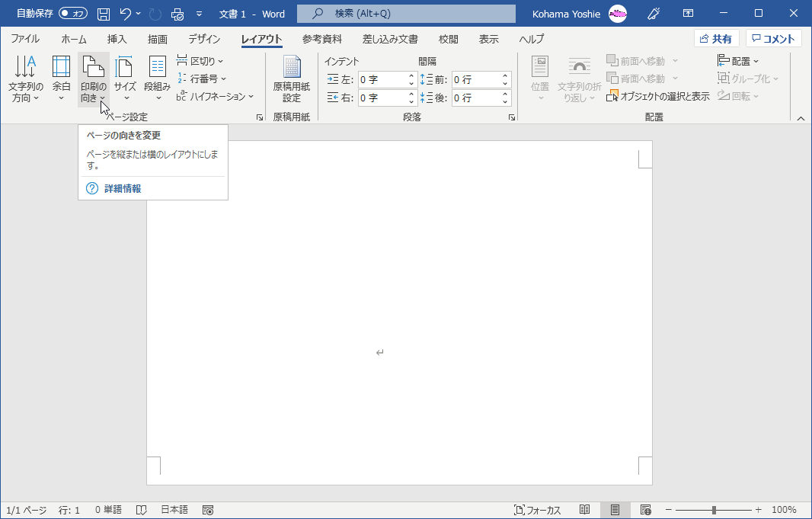
Task: Click the 100% zoom level
Action: [784, 510]
